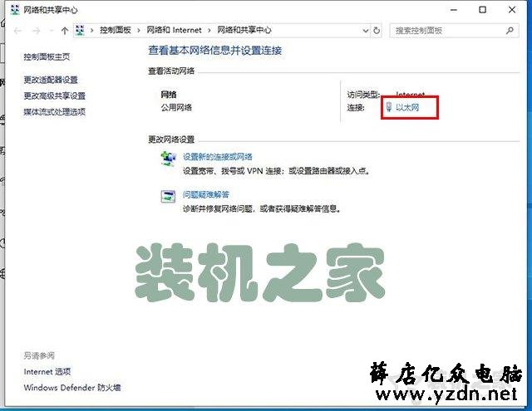Viewport: 532px width, 411px height.
Task: Click the 查看活动网络 section label
Action: 171,71
